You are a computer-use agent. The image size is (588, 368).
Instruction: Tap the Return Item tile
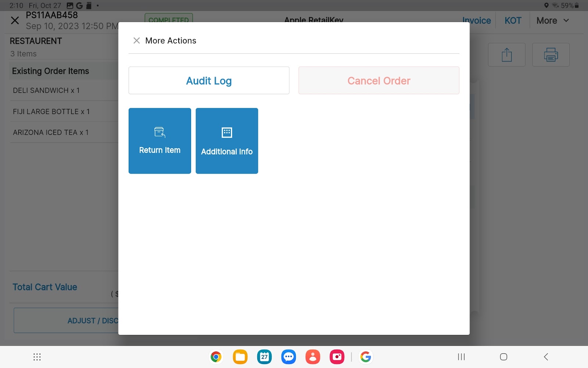(159, 141)
